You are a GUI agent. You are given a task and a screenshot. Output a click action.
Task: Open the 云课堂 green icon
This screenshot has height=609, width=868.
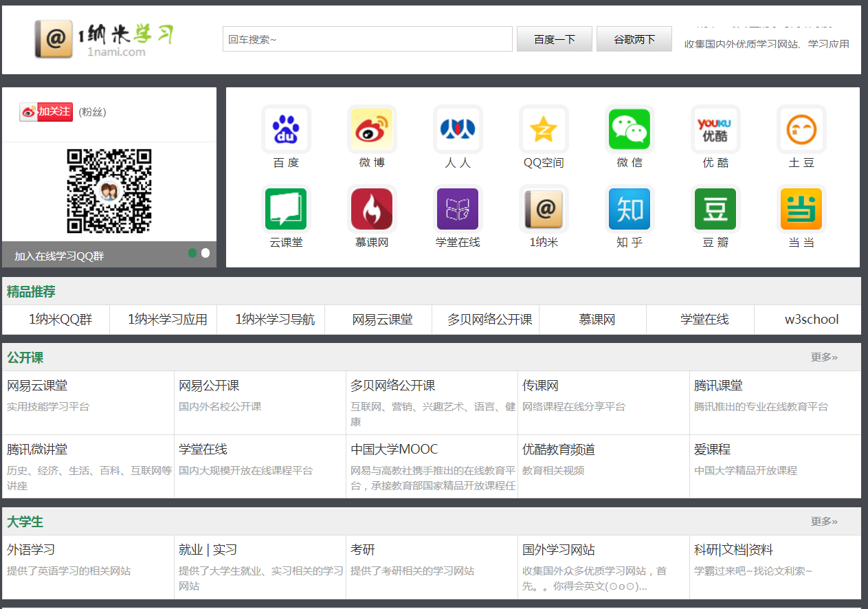tap(286, 209)
